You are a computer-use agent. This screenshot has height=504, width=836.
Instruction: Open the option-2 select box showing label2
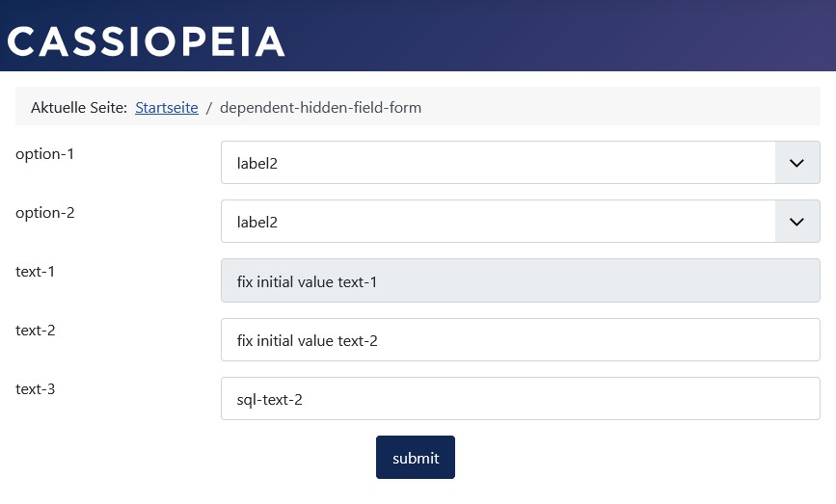click(x=498, y=222)
